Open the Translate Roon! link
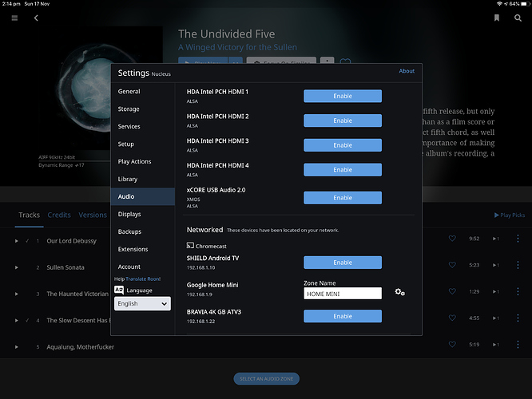 [x=143, y=279]
